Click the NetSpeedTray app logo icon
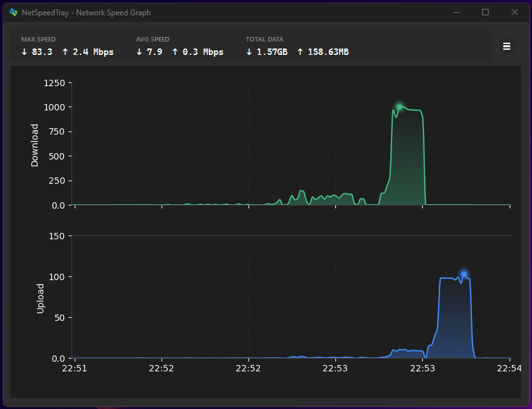 (13, 13)
